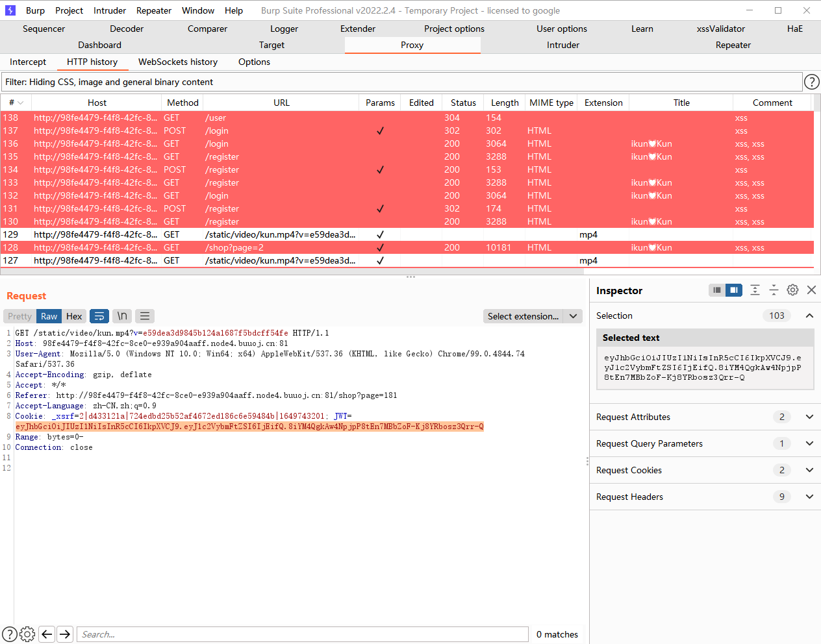Open the Intruder menu
The width and height of the screenshot is (821, 644).
click(x=110, y=10)
